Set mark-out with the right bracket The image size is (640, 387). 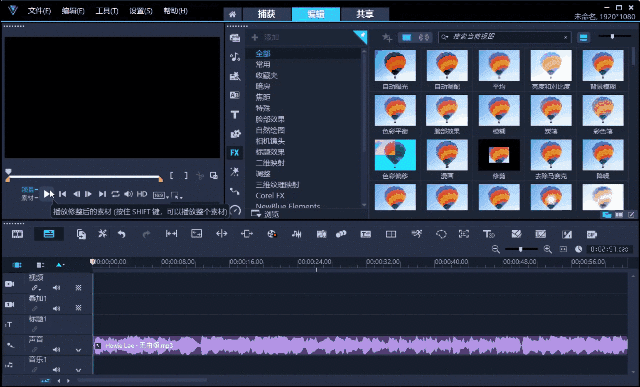pos(186,176)
